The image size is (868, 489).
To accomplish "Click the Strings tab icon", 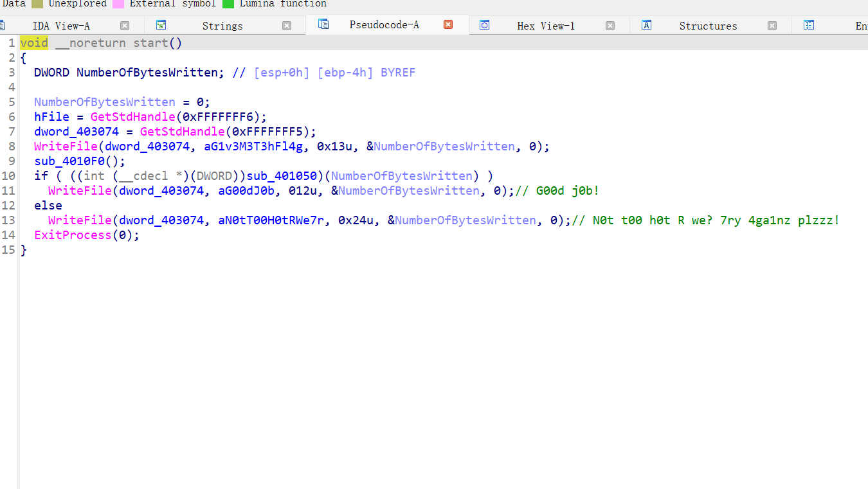I will point(161,26).
